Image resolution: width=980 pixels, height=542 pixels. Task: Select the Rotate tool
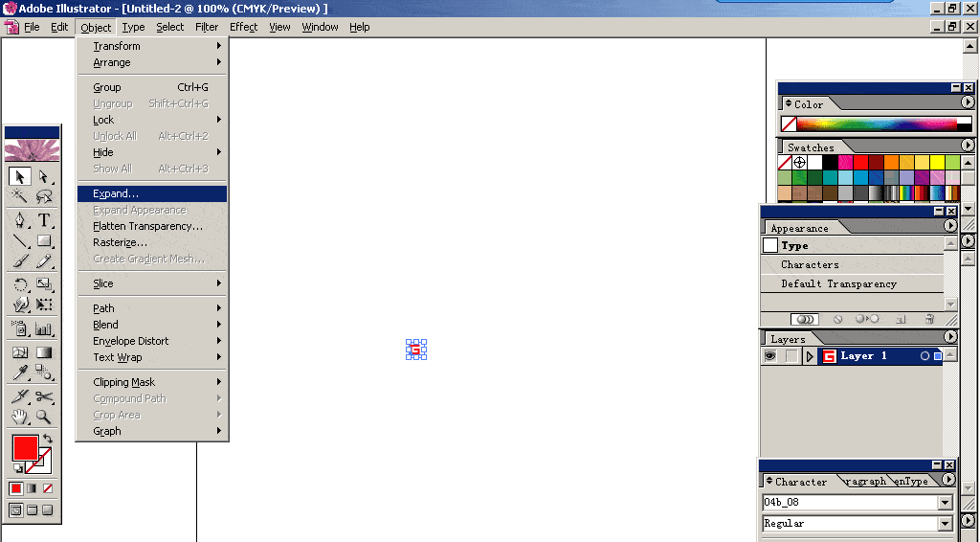coord(20,284)
